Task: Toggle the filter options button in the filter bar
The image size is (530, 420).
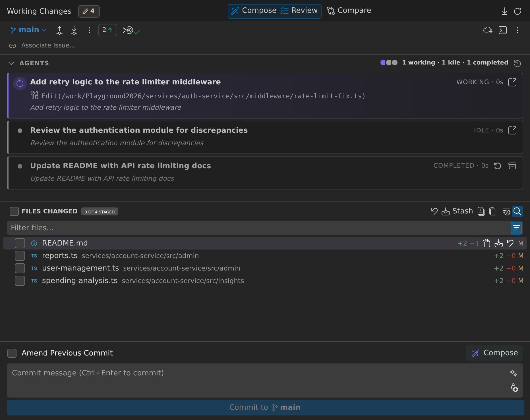Action: tap(516, 228)
